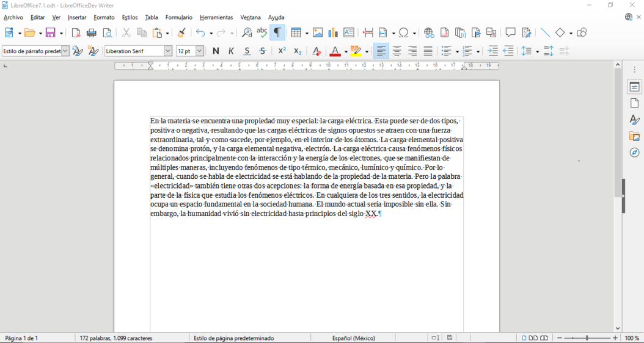Image resolution: width=644 pixels, height=343 pixels.
Task: Open the Liberation Serif font dropdown
Action: click(x=168, y=51)
